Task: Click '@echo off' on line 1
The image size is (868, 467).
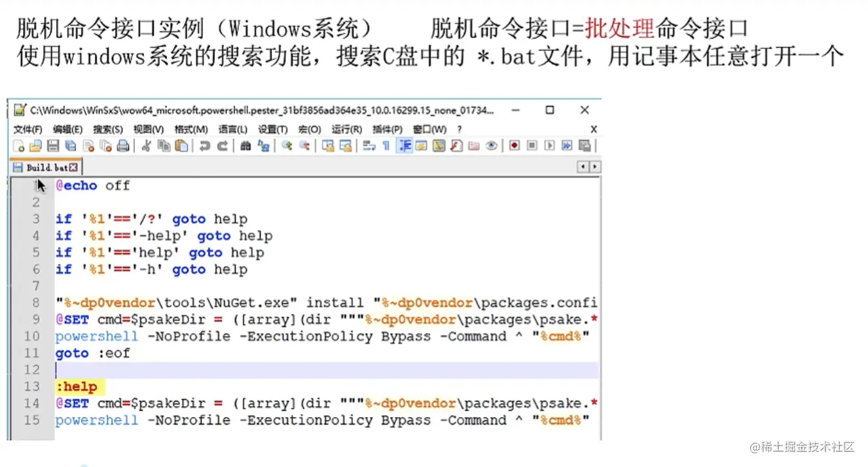Action: click(x=92, y=186)
